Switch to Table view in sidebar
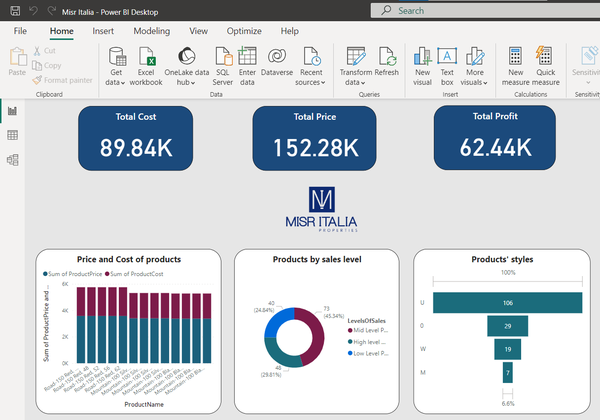Viewport: 600px width, 420px height. coord(13,135)
